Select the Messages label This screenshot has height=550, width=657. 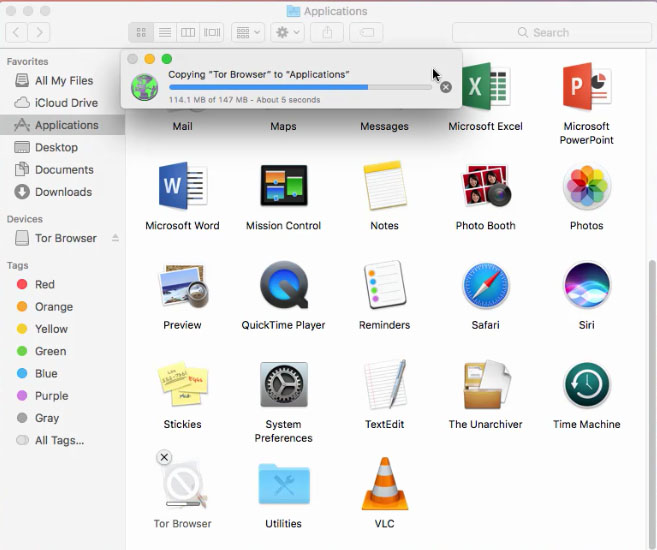tap(384, 126)
